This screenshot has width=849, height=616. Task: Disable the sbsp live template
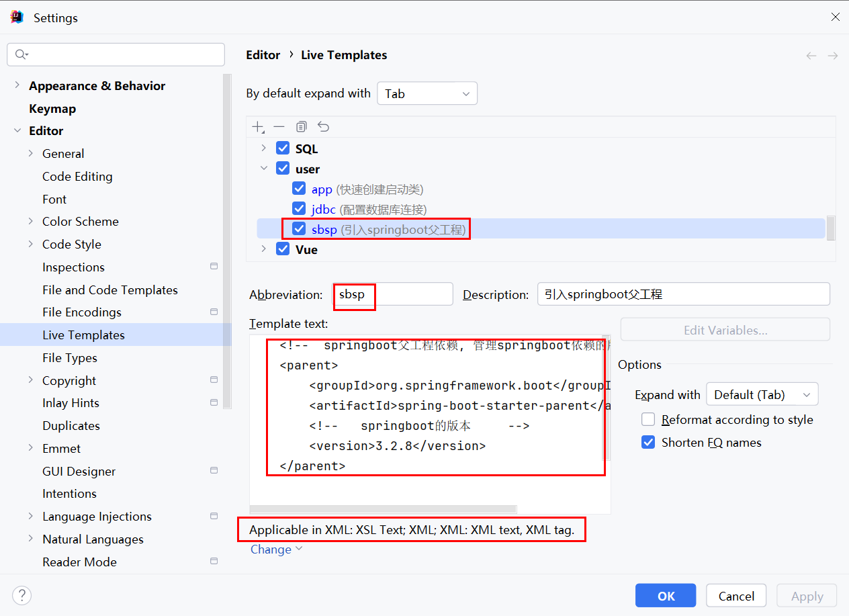[x=299, y=229]
